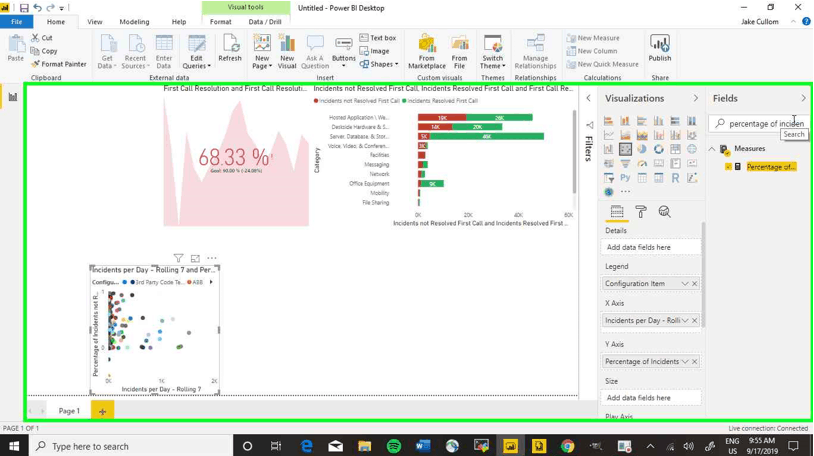Image resolution: width=814 pixels, height=456 pixels.
Task: Select the Page 1 tab
Action: (x=69, y=411)
